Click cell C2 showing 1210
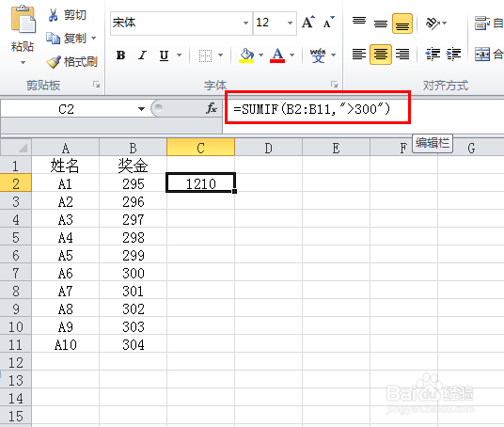This screenshot has width=504, height=427. coord(201,183)
